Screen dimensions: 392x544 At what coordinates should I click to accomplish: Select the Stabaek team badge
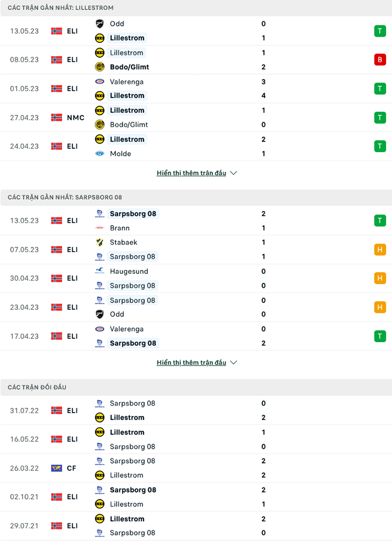101,242
